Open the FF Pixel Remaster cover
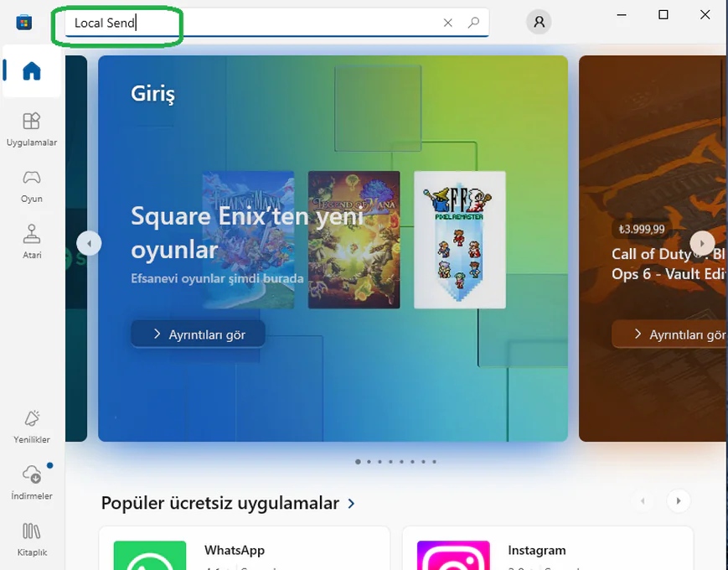 coord(460,240)
